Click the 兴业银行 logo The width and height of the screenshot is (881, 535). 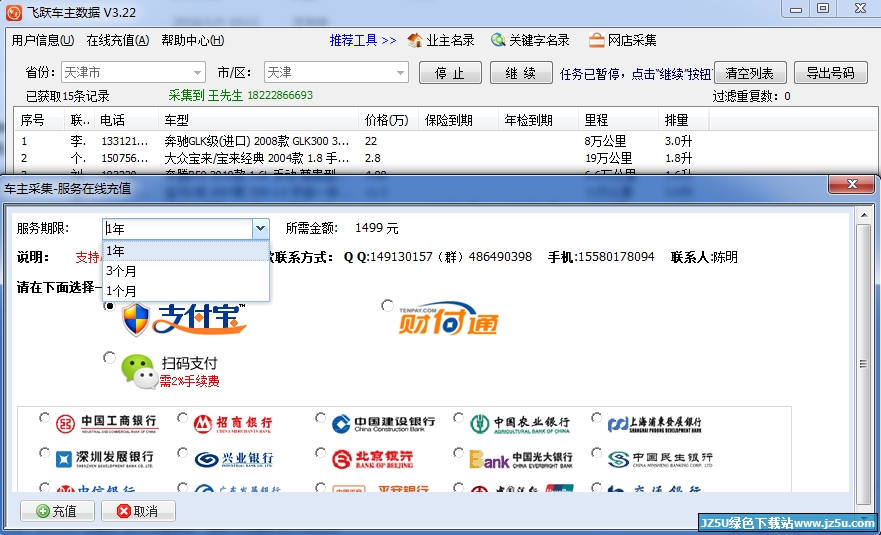coord(234,459)
